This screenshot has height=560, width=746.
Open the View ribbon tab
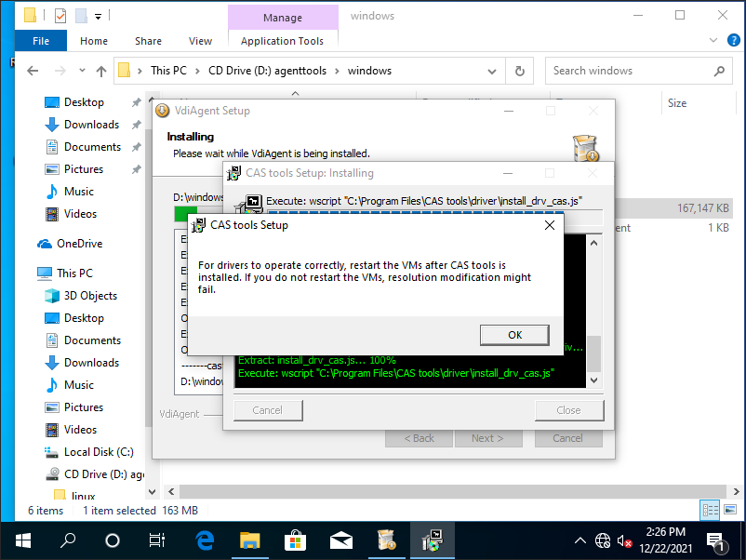200,41
